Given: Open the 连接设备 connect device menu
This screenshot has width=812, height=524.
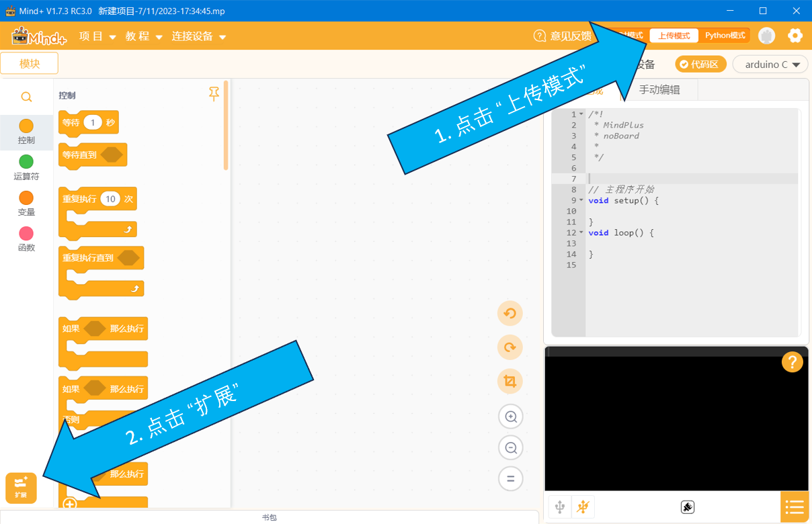Looking at the screenshot, I should tap(199, 36).
